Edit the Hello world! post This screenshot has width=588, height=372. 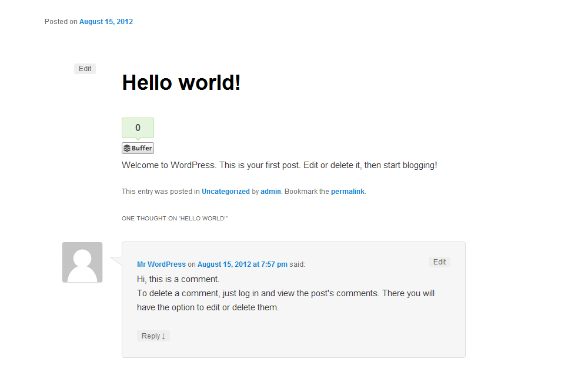pos(85,69)
